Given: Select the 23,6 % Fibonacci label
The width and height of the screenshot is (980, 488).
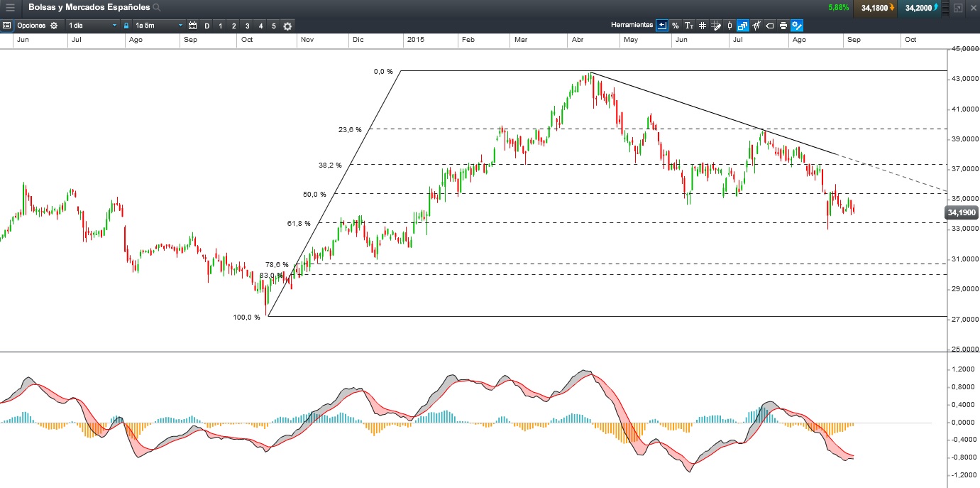Looking at the screenshot, I should pyautogui.click(x=350, y=130).
